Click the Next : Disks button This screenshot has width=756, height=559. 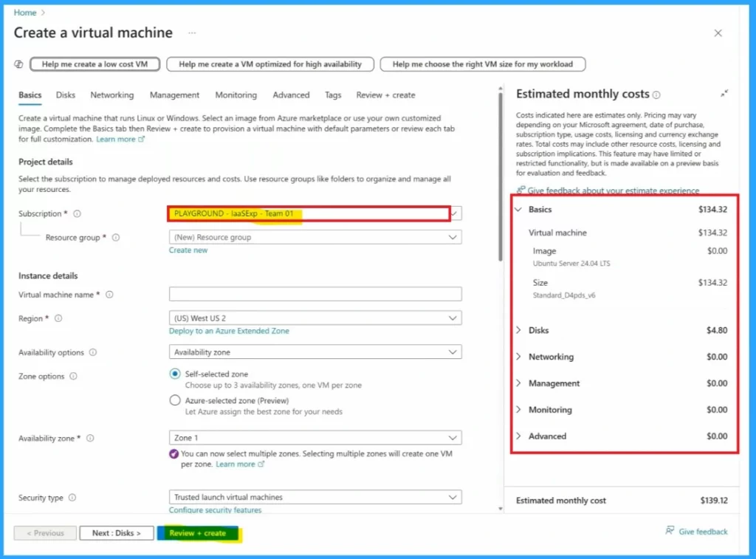117,533
